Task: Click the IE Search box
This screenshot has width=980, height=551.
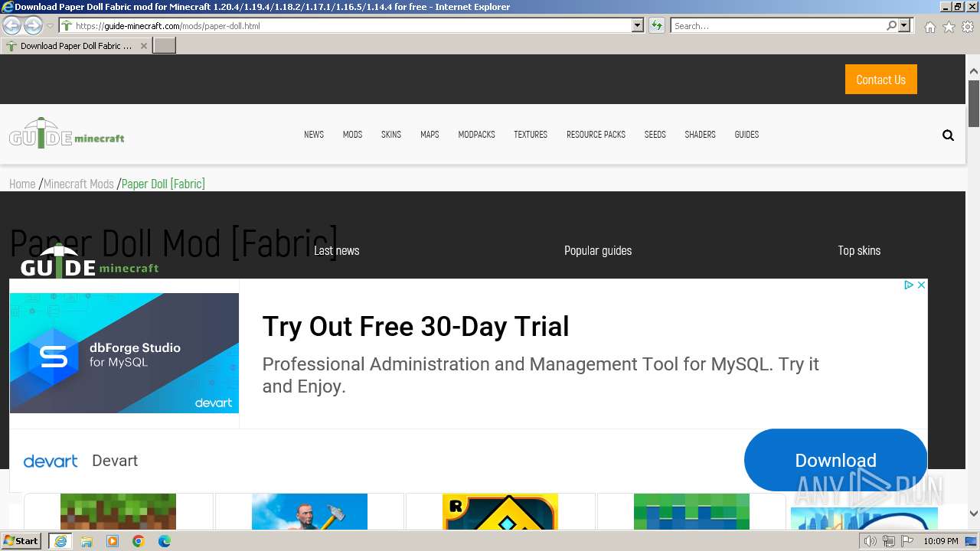Action: coord(778,26)
